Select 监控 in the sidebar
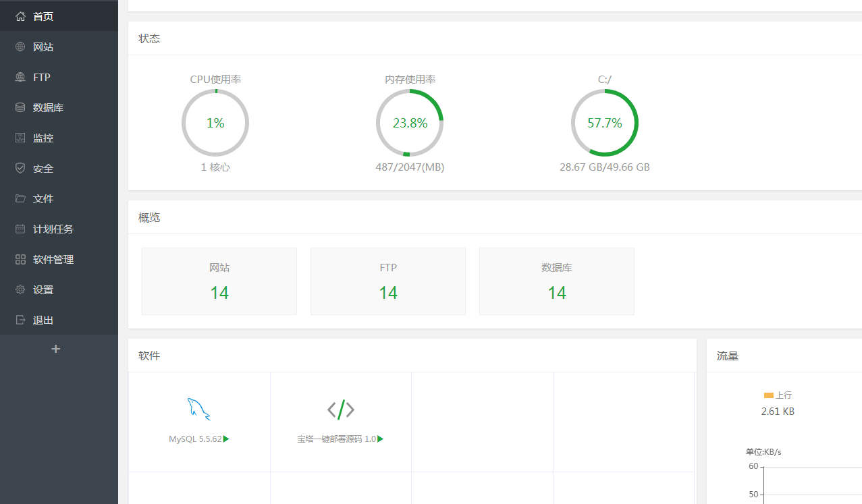 (x=59, y=138)
